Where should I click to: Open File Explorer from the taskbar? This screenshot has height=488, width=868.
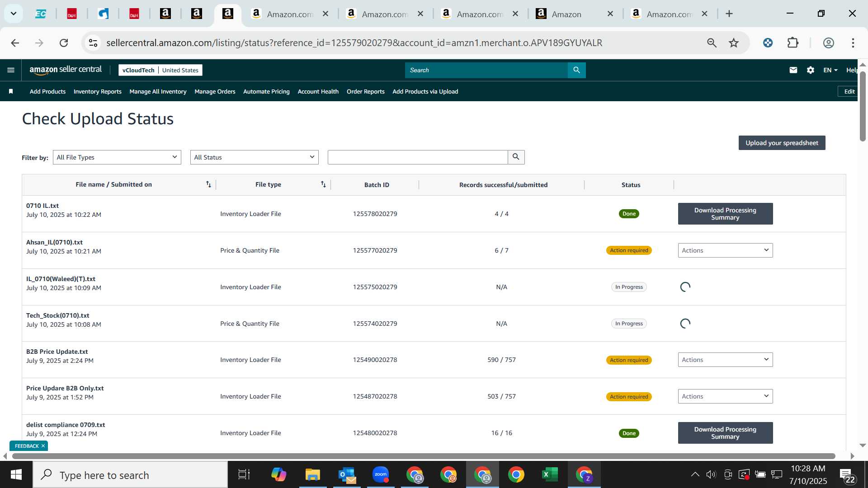tap(313, 474)
